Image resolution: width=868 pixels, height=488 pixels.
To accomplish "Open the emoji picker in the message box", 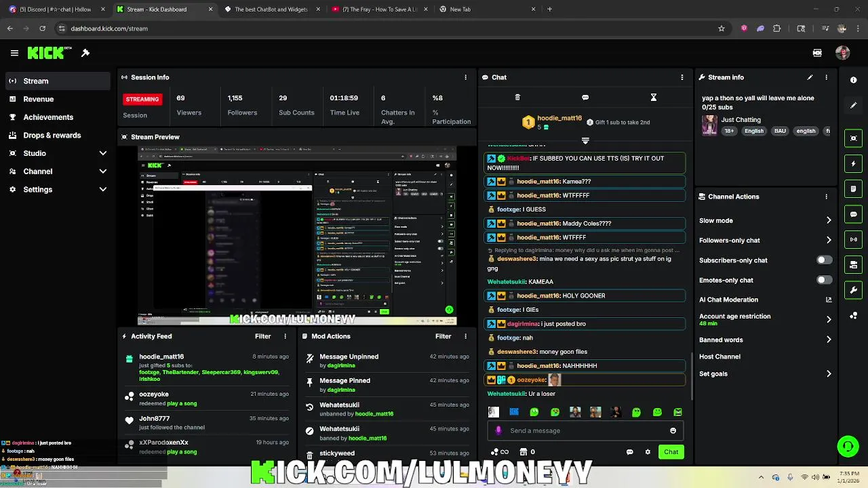I will (x=673, y=430).
